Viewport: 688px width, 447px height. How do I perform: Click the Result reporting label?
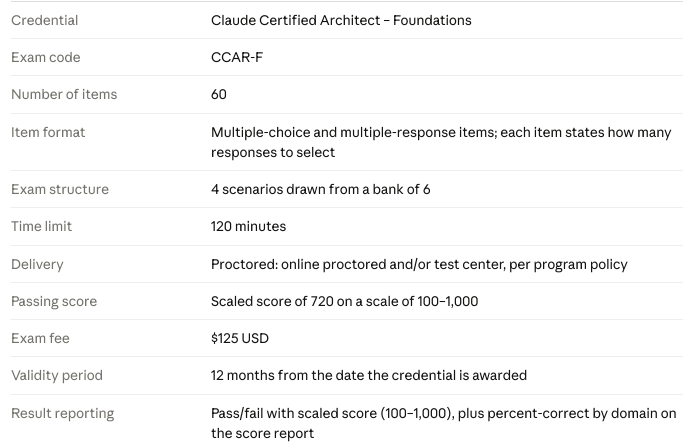(63, 413)
